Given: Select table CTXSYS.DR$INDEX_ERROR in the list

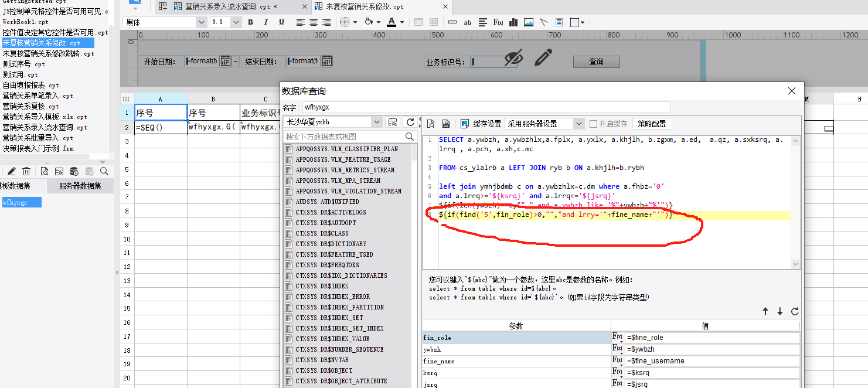Looking at the screenshot, I should tap(332, 297).
